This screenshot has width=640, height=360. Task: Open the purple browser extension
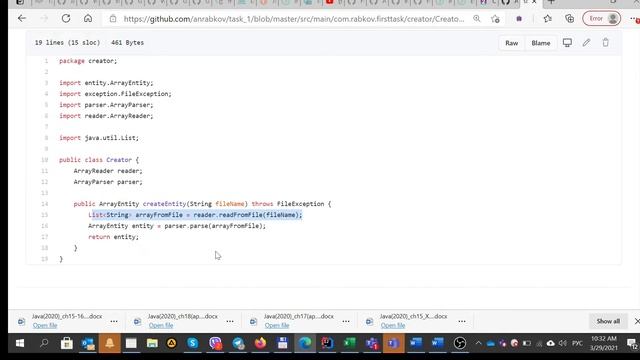click(519, 19)
